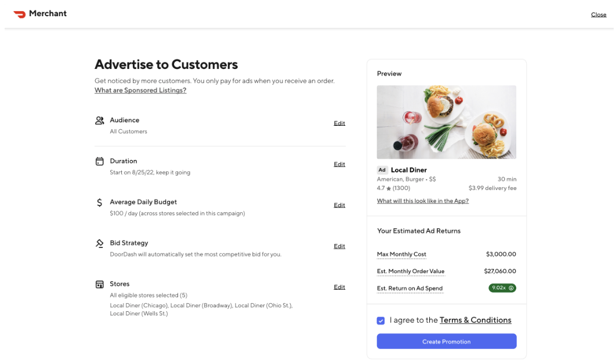Screen dimensions: 616x364
Task: Click the DoorDash Merchant logo
Action: click(x=39, y=13)
